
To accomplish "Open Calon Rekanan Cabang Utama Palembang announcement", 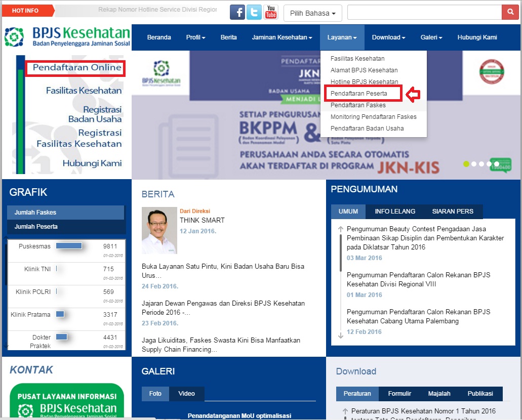I will pos(419,316).
